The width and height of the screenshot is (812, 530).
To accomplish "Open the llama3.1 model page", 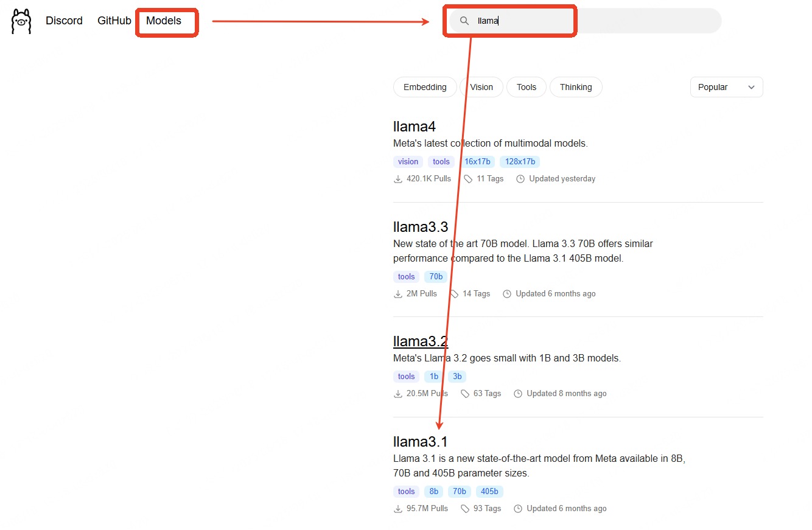I will tap(421, 442).
